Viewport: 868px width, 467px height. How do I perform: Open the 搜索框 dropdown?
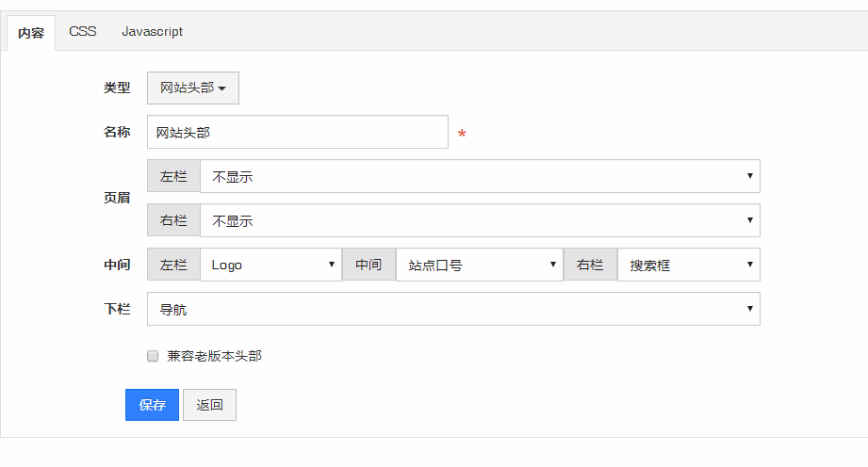(x=689, y=265)
